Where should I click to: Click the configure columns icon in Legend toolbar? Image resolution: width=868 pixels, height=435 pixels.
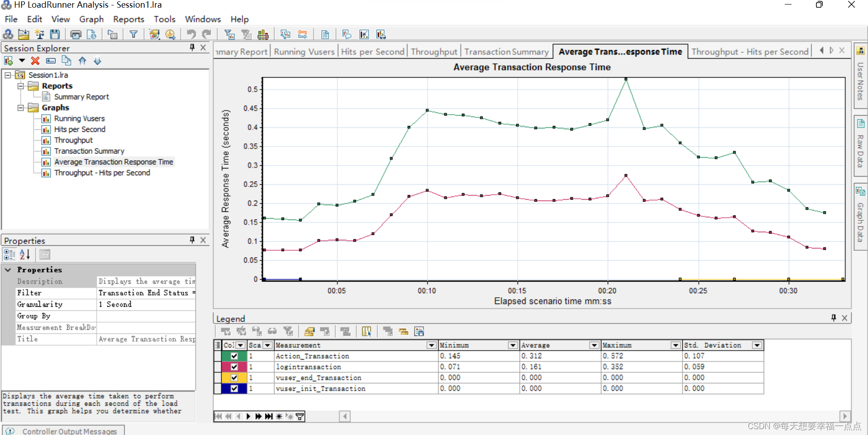pyautogui.click(x=366, y=332)
